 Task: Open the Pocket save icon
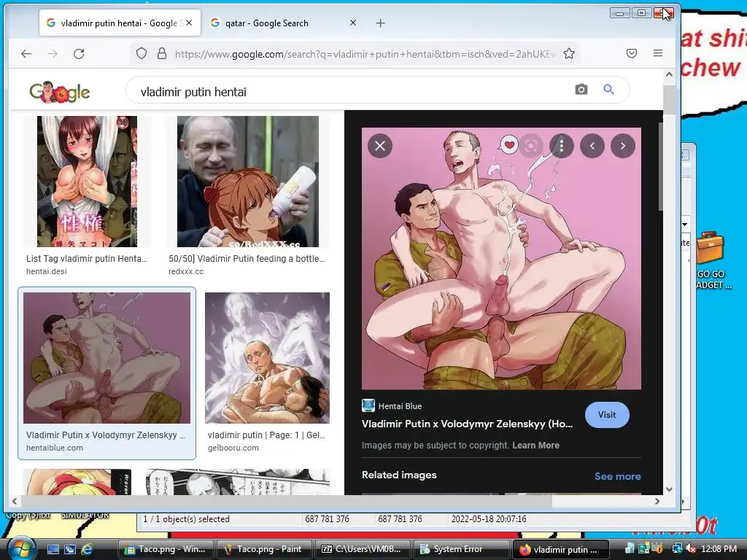click(x=632, y=53)
